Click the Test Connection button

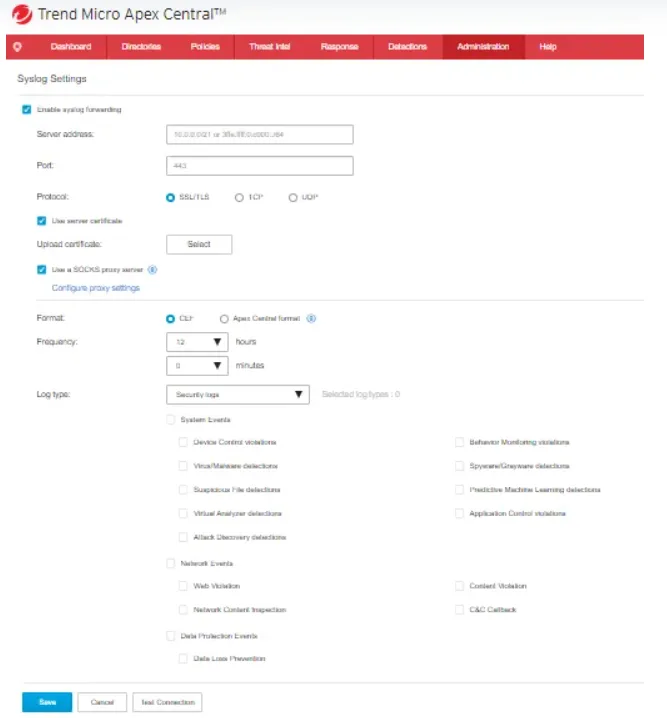pyautogui.click(x=168, y=702)
